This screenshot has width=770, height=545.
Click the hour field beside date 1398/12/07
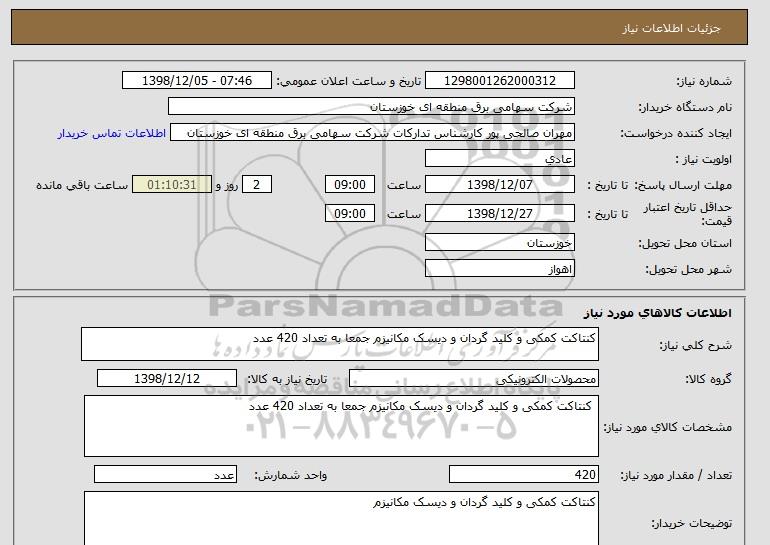[x=351, y=185]
